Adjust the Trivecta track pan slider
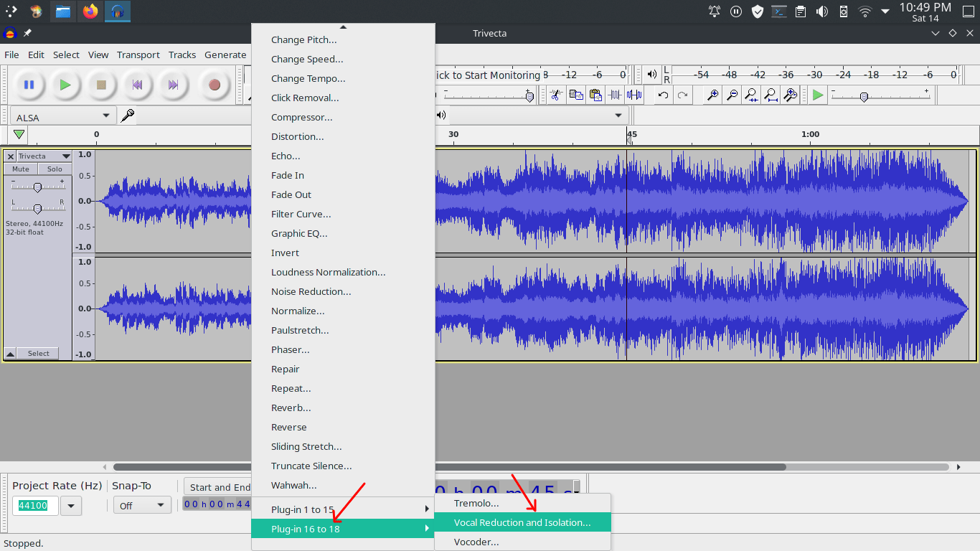The width and height of the screenshot is (980, 551). (x=38, y=208)
